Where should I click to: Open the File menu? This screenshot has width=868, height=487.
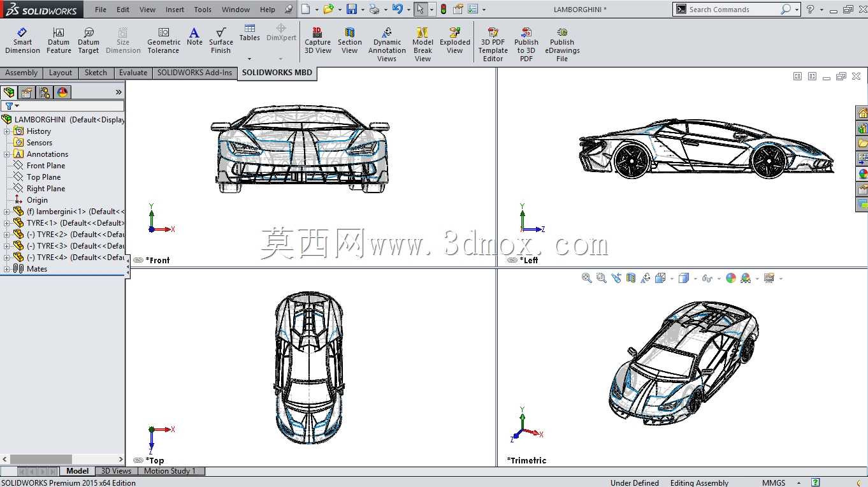point(101,10)
